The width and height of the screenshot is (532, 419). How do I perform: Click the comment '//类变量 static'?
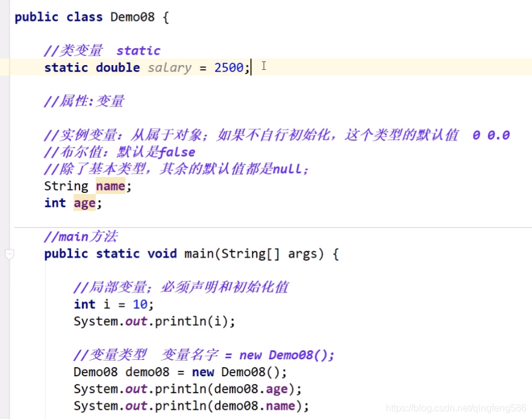point(102,51)
